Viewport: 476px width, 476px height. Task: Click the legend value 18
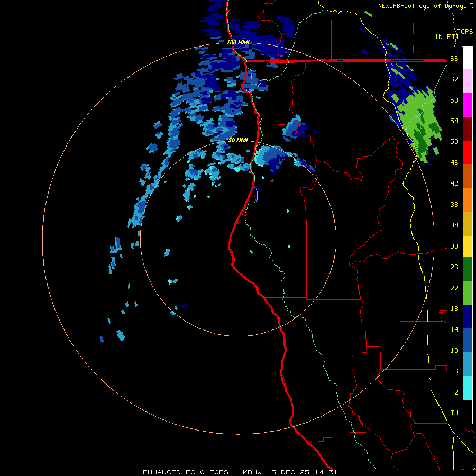tap(454, 309)
